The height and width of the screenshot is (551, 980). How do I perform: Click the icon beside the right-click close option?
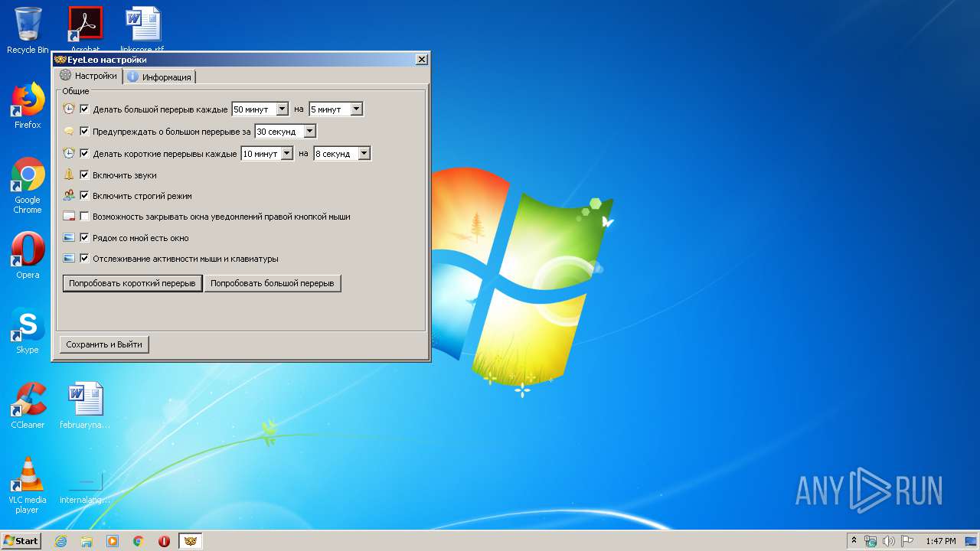coord(69,217)
